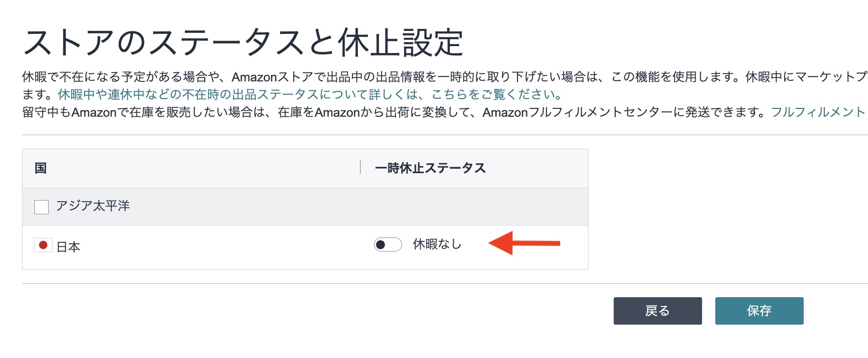Click the description line starting 休暇で不在になる予定
Image resolution: width=868 pixels, height=358 pixels.
(x=442, y=77)
